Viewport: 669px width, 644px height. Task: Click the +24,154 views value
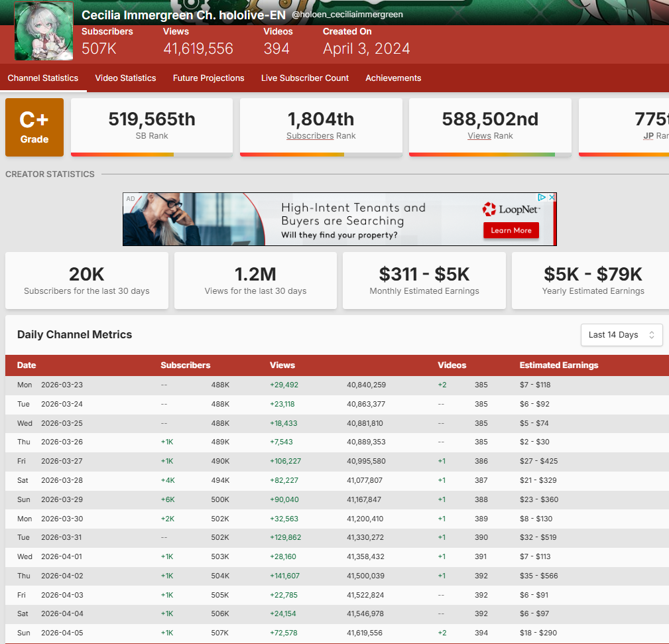click(x=283, y=614)
